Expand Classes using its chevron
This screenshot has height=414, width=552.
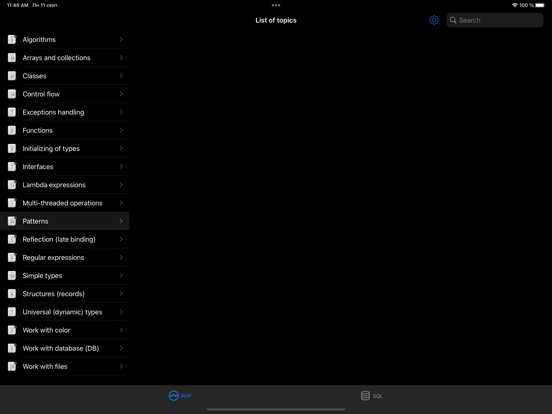121,76
